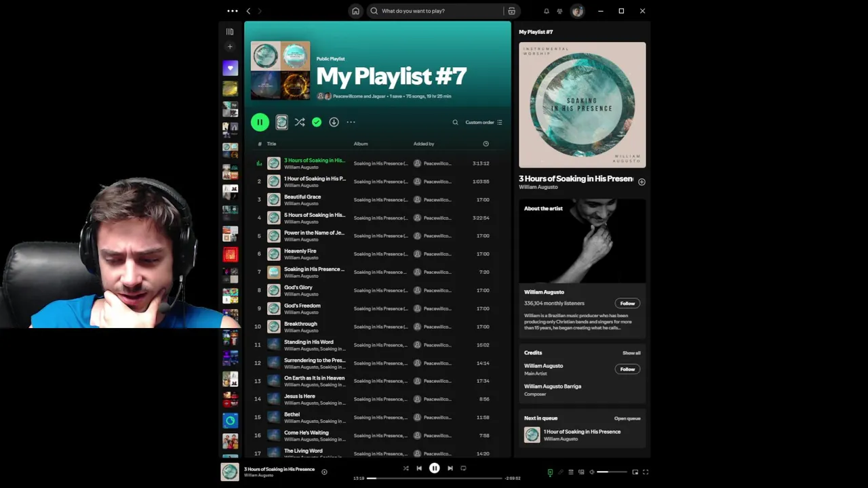
Task: Add current song to playlist in right panel
Action: (642, 182)
